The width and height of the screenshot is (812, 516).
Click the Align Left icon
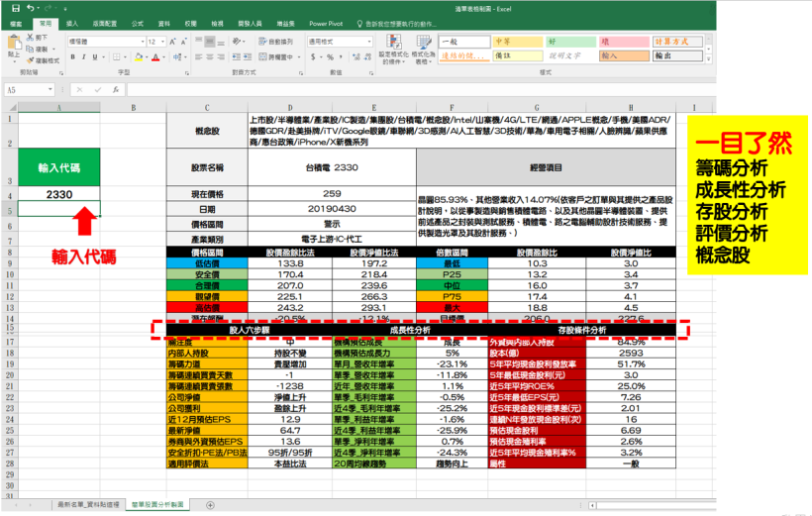199,57
